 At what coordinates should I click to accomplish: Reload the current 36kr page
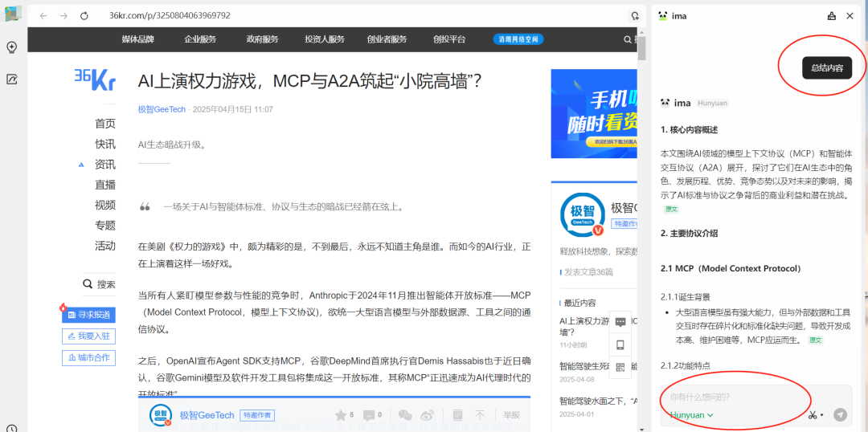[84, 15]
